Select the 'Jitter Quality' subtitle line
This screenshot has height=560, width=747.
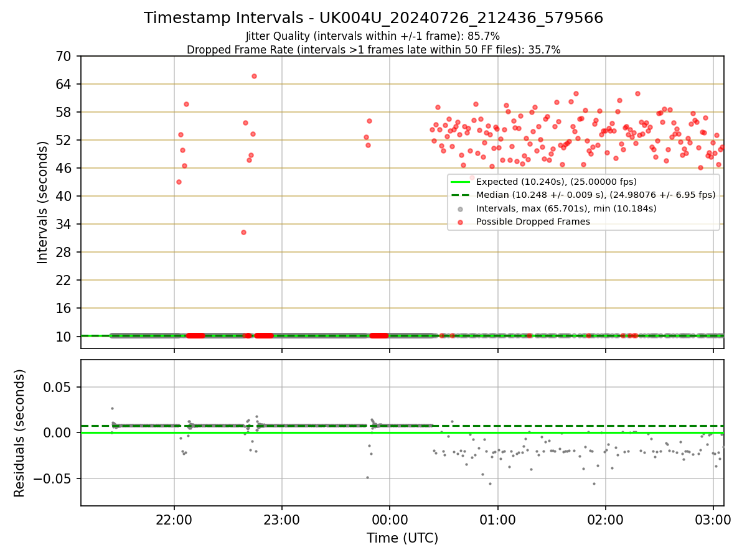(373, 37)
